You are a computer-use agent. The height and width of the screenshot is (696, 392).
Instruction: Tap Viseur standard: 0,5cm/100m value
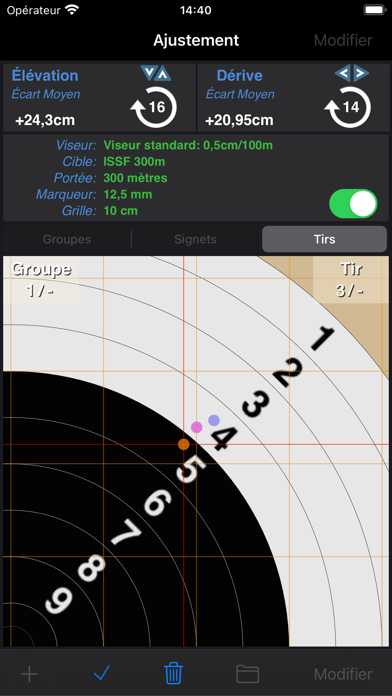coord(188,145)
